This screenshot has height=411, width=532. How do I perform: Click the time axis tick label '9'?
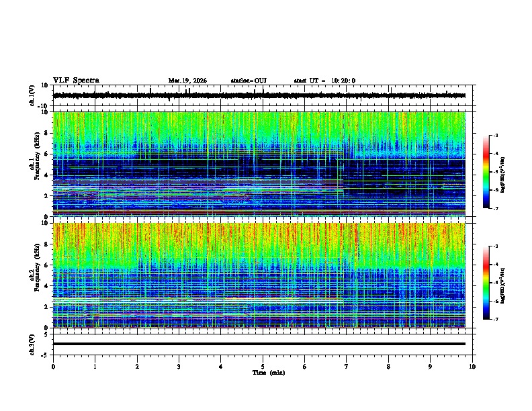(430, 367)
